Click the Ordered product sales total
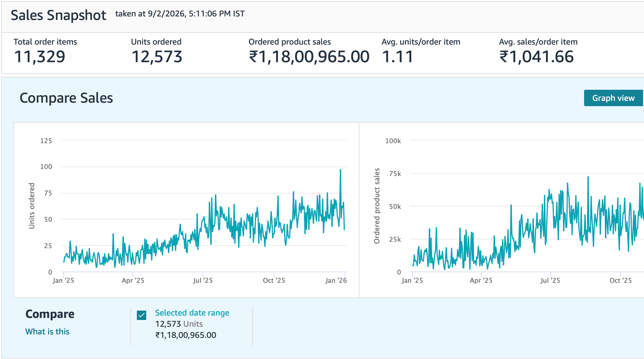Image resolution: width=644 pixels, height=359 pixels. click(309, 57)
